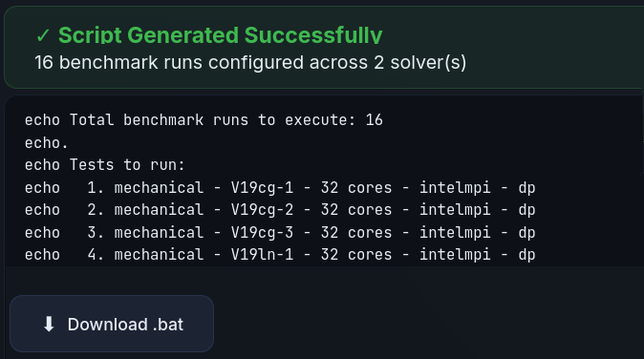
Task: Select test entry 4 V19ln-1 line
Action: (280, 254)
